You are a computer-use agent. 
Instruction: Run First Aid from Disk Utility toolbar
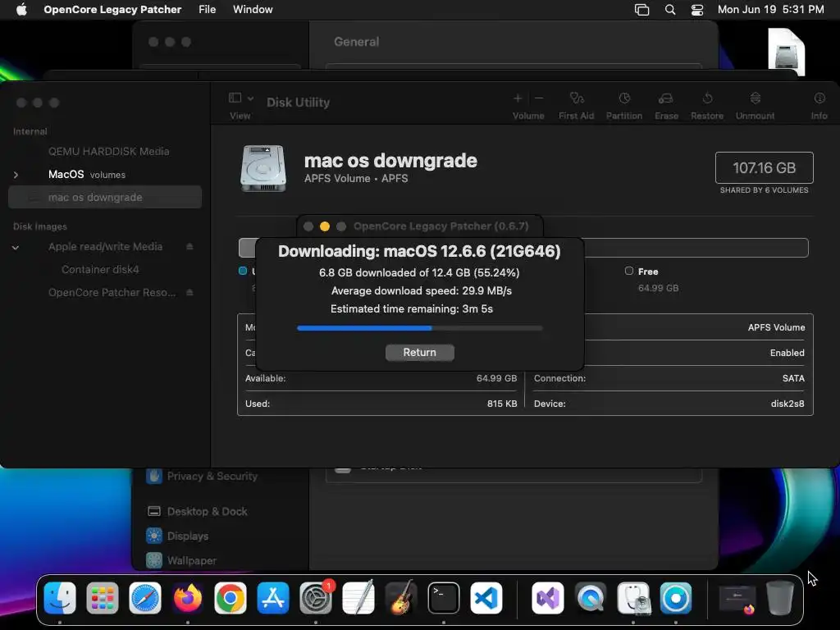click(577, 98)
